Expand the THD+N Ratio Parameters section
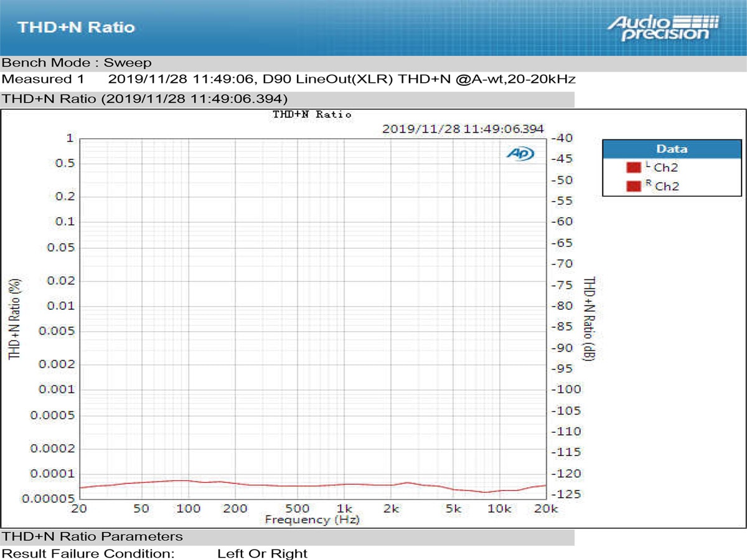The image size is (747, 560). coord(91,536)
